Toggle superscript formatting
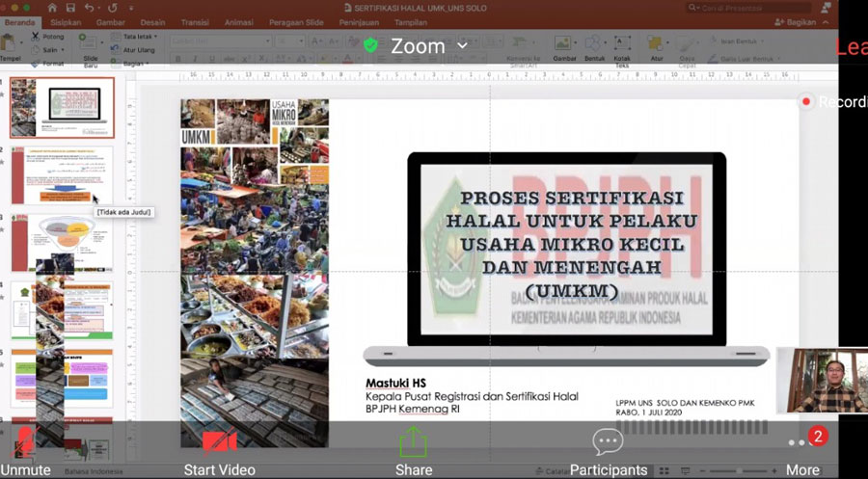This screenshot has width=868, height=479. pyautogui.click(x=245, y=59)
